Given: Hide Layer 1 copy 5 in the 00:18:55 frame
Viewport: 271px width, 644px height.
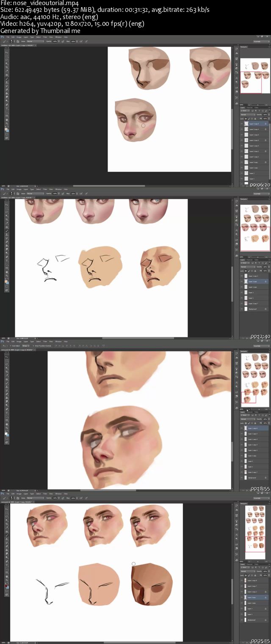Looking at the screenshot, I should (x=242, y=434).
